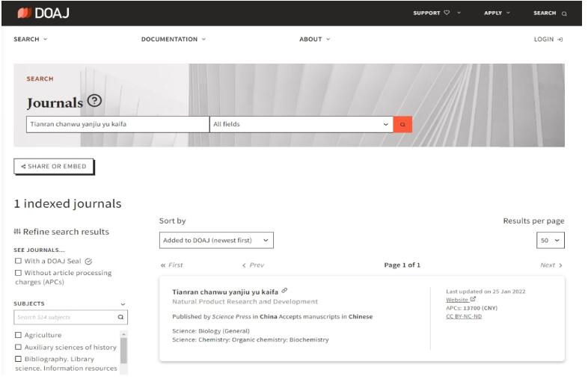
Task: Click the link icon beside journal title
Action: 284,291
